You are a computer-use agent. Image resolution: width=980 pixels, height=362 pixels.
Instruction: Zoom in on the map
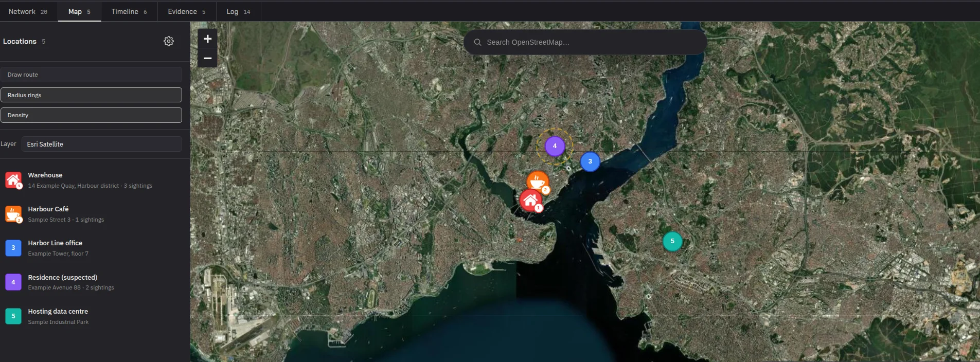[x=207, y=39]
